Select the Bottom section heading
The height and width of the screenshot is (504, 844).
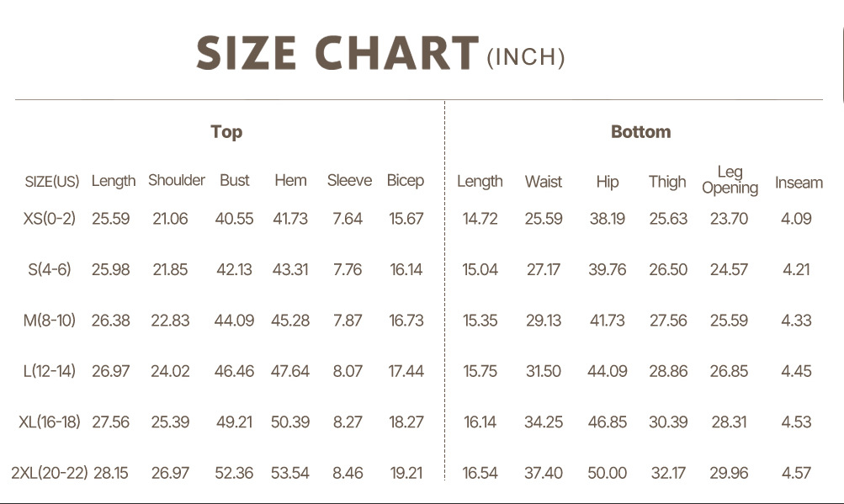[x=640, y=132]
